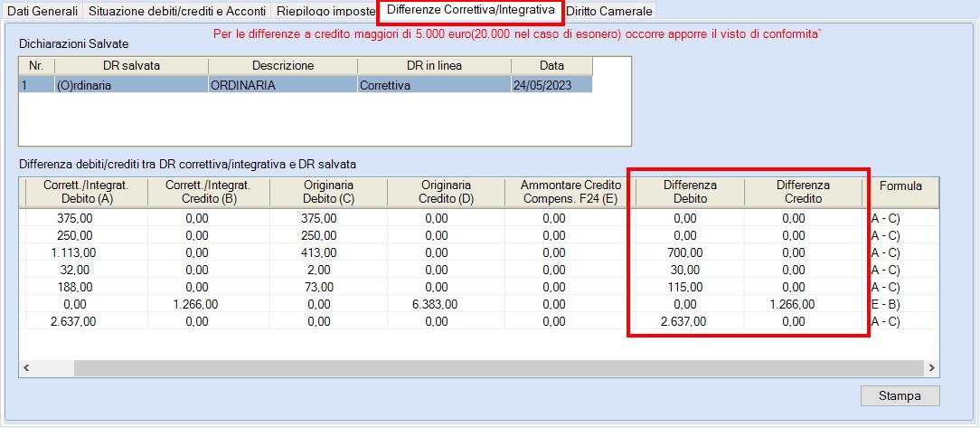The image size is (980, 428).
Task: Click the 700,00 difference debit value
Action: point(685,252)
